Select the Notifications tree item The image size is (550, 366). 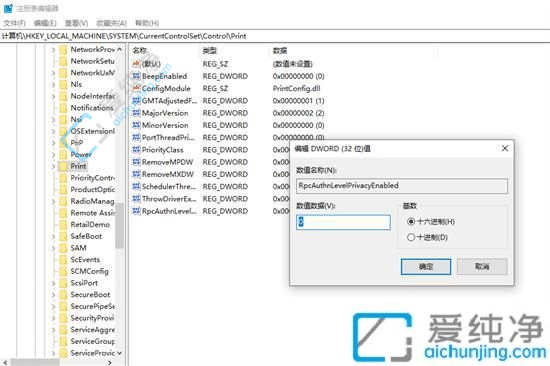[92, 108]
